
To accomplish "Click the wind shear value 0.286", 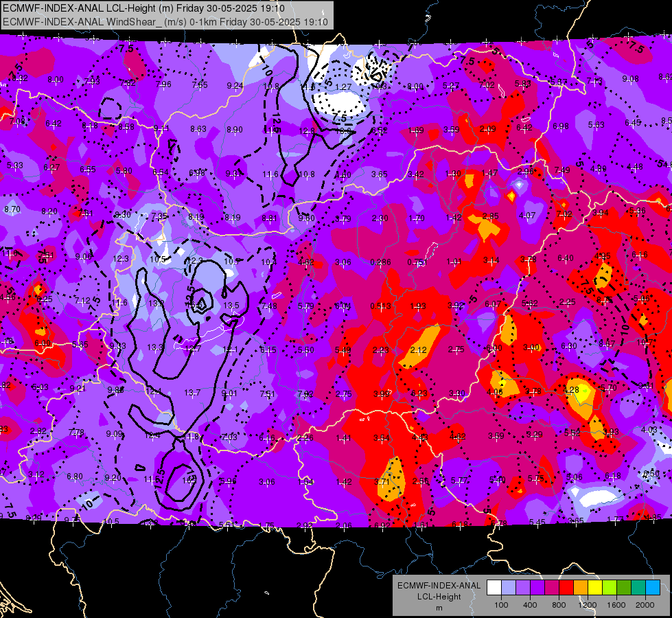I will (x=380, y=262).
